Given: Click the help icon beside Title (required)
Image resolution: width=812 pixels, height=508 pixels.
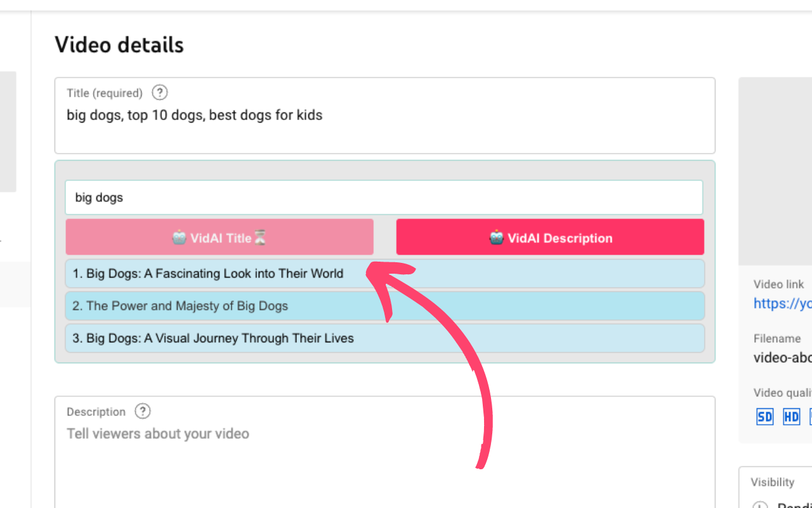Looking at the screenshot, I should [160, 93].
